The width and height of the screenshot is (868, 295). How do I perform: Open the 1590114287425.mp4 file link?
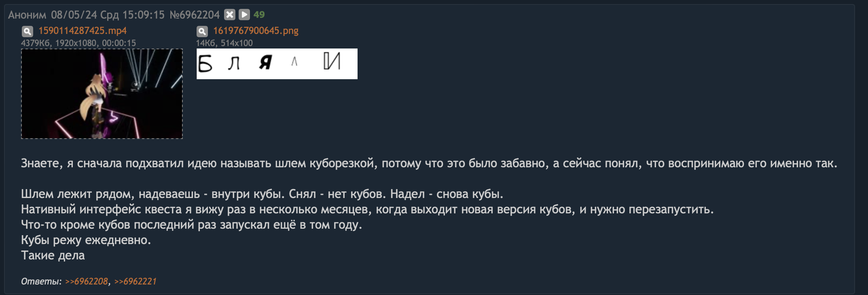click(83, 31)
